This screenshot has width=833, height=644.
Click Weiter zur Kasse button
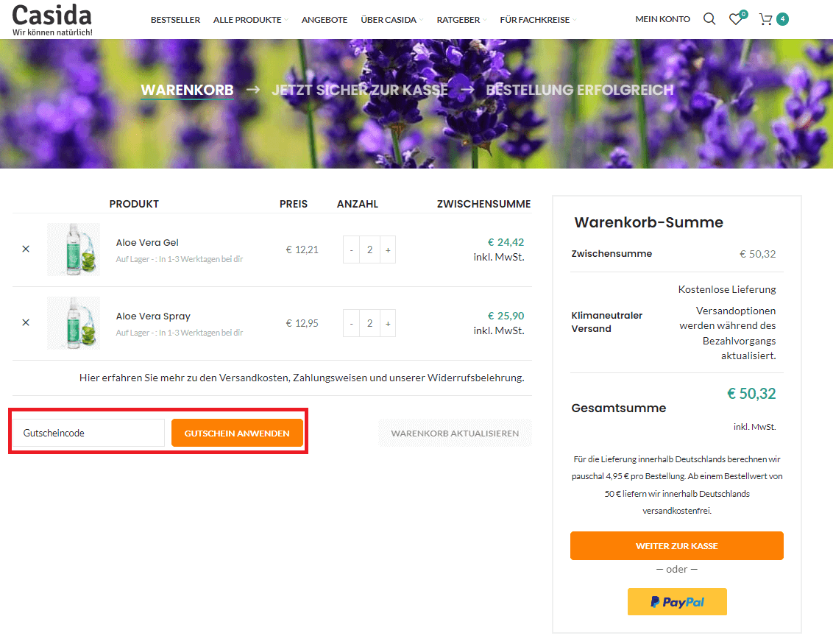coord(677,545)
